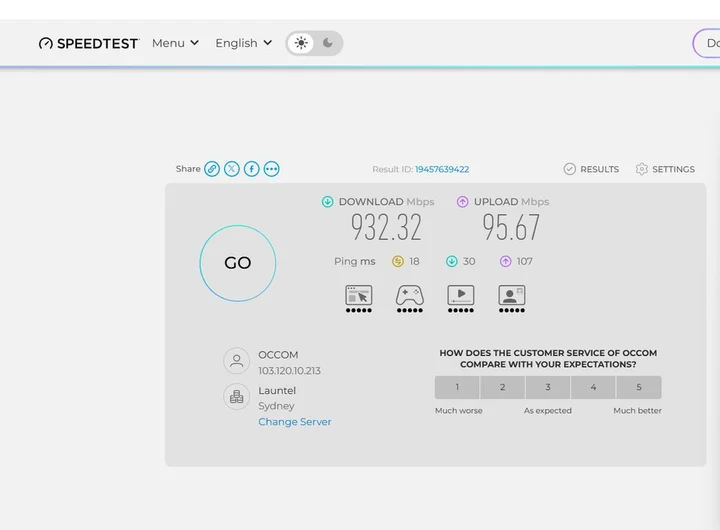Image resolution: width=720 pixels, height=530 pixels.
Task: Click the GO button to start test
Action: pyautogui.click(x=238, y=263)
